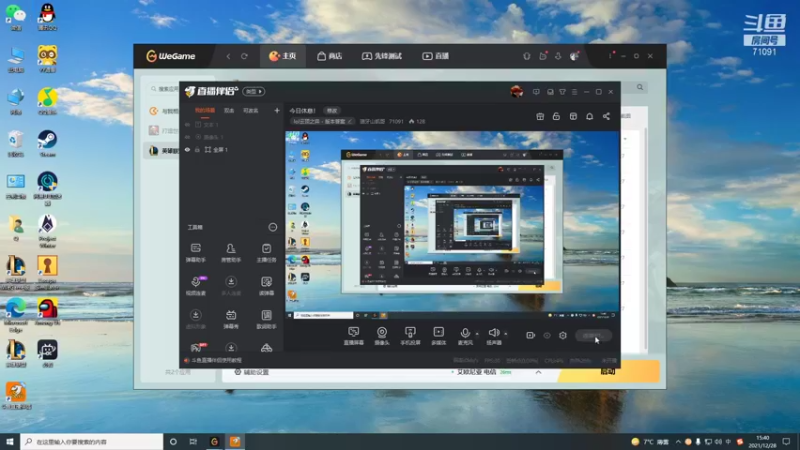
Task: Edit the stream category tag with pencil
Action: click(x=350, y=121)
